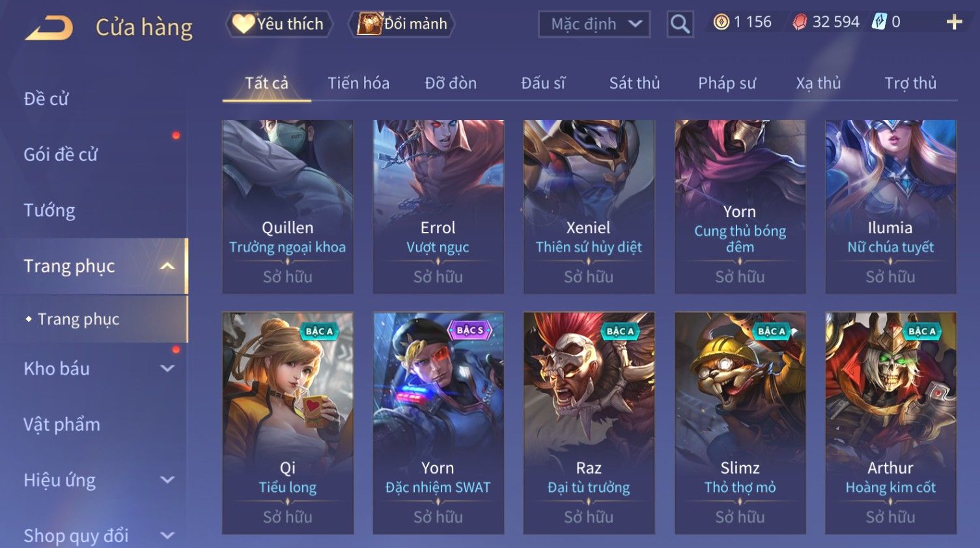Viewport: 980px width, 548px height.
Task: Open Tướng in the sidebar
Action: (49, 210)
